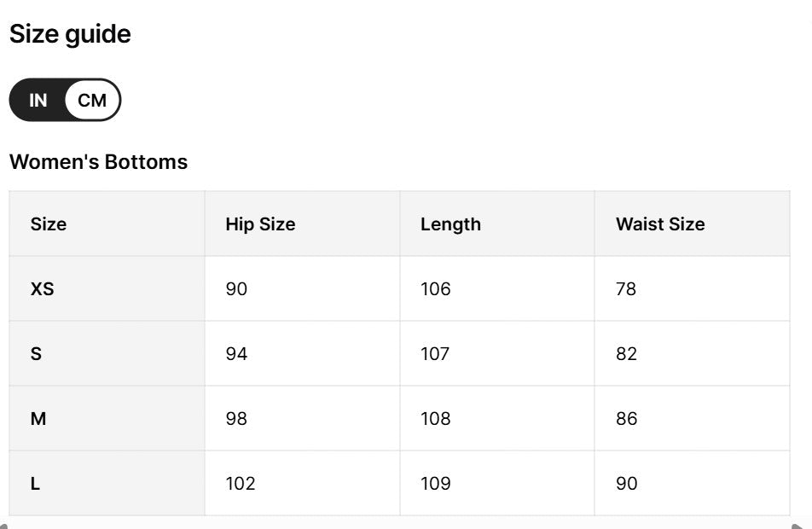Viewport: 812px width, 529px height.
Task: Click the S size row label
Action: tap(36, 354)
